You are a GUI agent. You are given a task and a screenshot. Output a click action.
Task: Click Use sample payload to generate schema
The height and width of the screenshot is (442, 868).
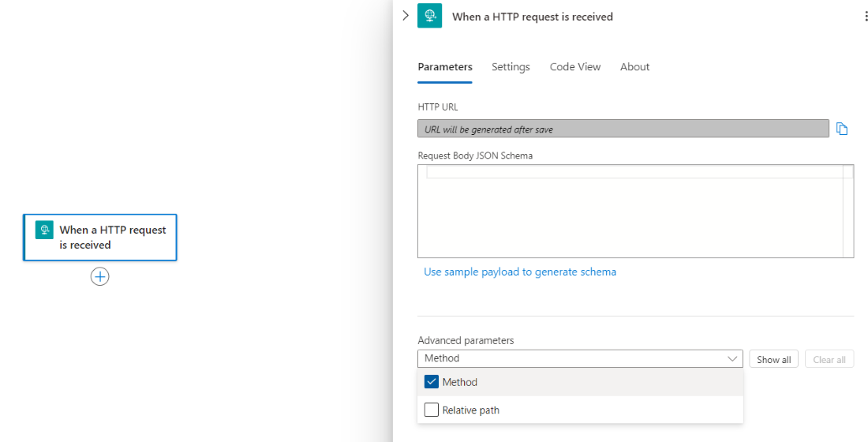(x=520, y=272)
